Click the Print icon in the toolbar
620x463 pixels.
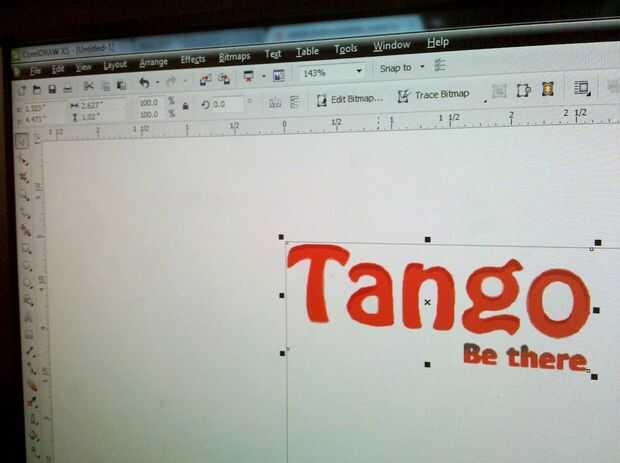coord(68,89)
